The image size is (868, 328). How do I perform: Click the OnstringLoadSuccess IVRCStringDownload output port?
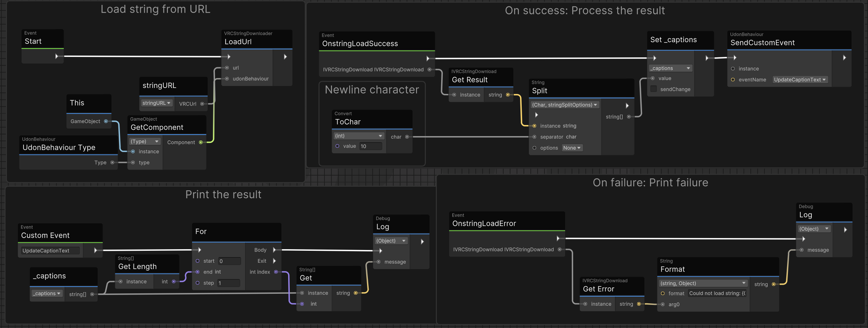point(429,70)
